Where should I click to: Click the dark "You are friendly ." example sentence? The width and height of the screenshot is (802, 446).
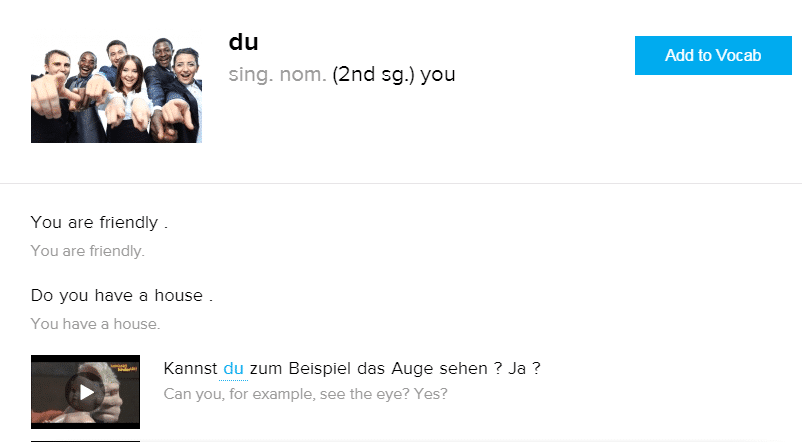(99, 222)
